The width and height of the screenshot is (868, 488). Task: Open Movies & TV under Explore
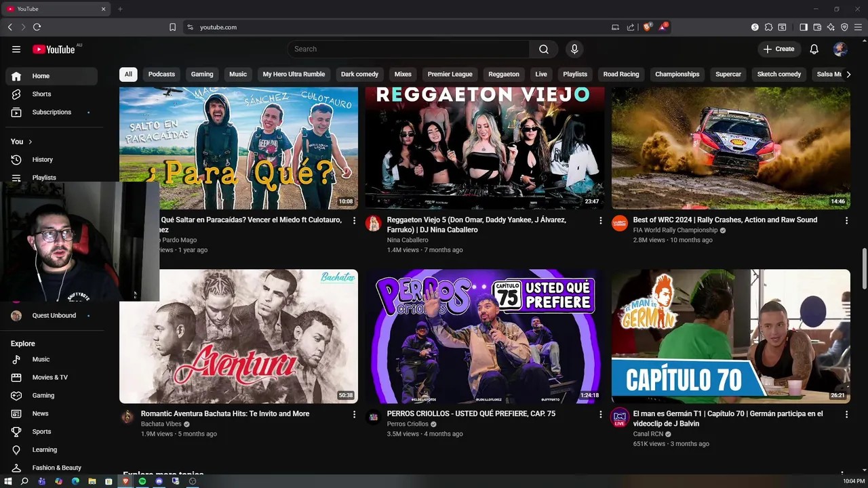click(52, 378)
